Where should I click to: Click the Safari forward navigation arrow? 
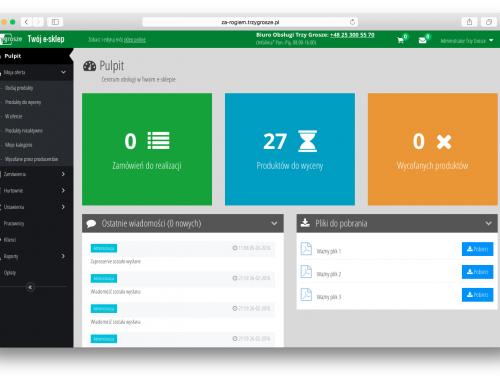tap(38, 22)
